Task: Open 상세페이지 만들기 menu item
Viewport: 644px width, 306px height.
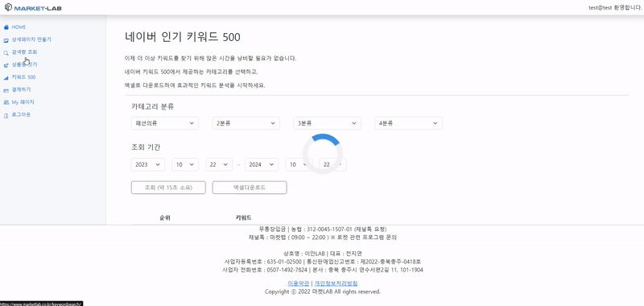Action: [x=31, y=39]
